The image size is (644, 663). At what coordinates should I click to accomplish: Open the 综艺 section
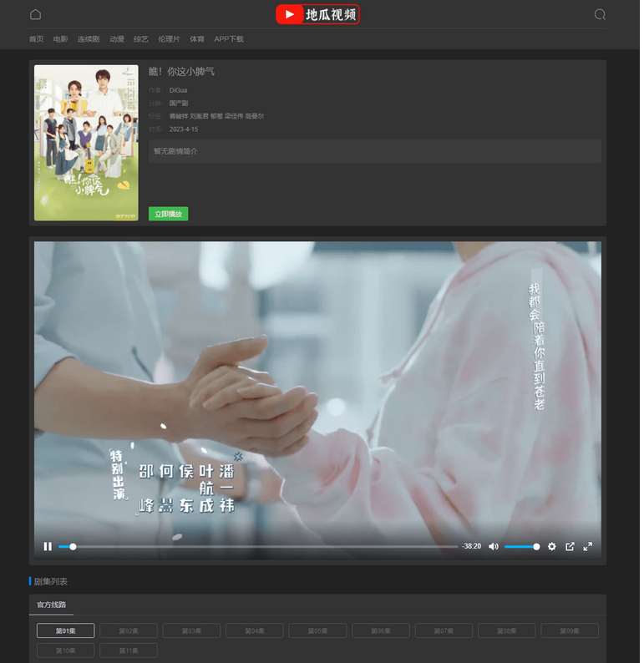tap(141, 39)
